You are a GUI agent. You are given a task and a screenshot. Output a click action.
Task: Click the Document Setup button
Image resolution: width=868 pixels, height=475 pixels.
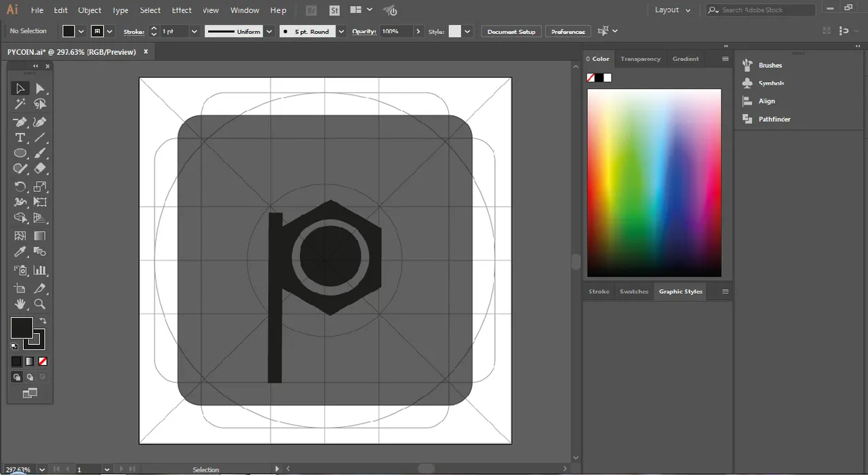pyautogui.click(x=511, y=31)
